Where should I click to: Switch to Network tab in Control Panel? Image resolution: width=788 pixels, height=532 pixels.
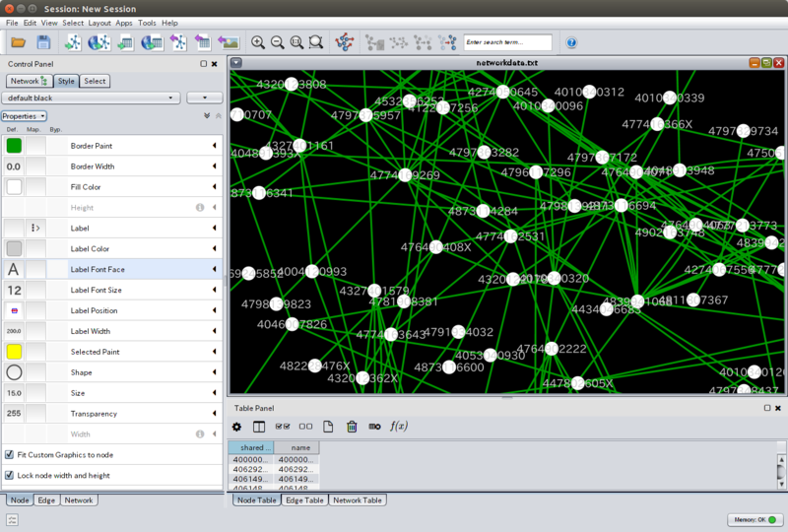click(x=30, y=81)
